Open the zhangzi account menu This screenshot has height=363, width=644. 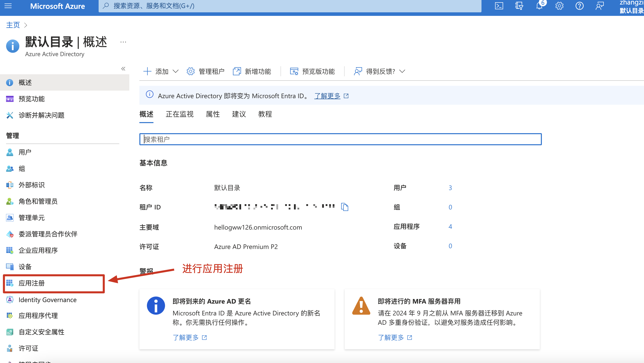click(x=631, y=7)
